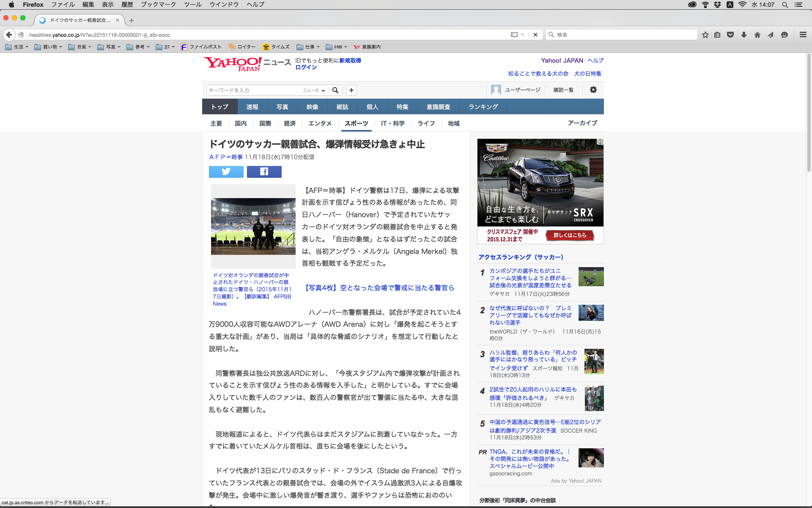Click 詳しくはこちら button in Cadillac ad
The height and width of the screenshot is (508, 812).
[x=570, y=235]
